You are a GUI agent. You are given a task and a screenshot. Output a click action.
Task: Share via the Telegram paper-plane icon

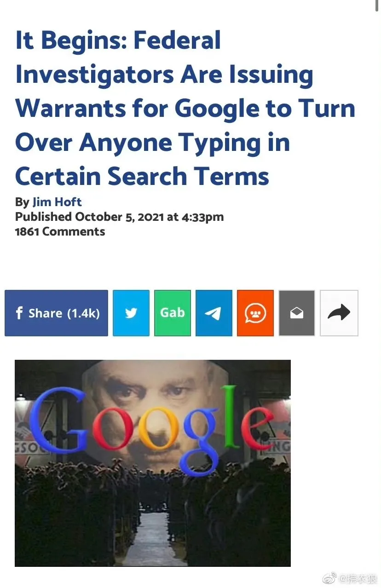point(214,313)
